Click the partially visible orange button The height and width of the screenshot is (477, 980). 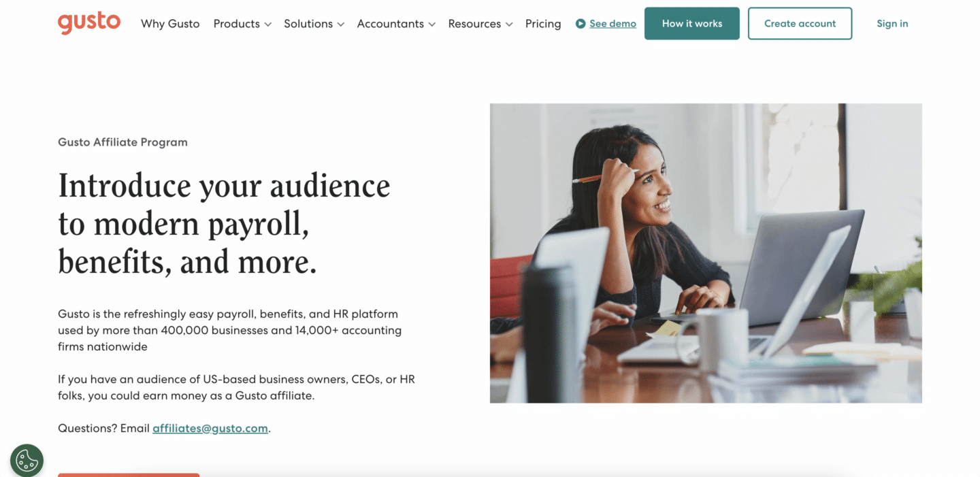click(x=129, y=474)
